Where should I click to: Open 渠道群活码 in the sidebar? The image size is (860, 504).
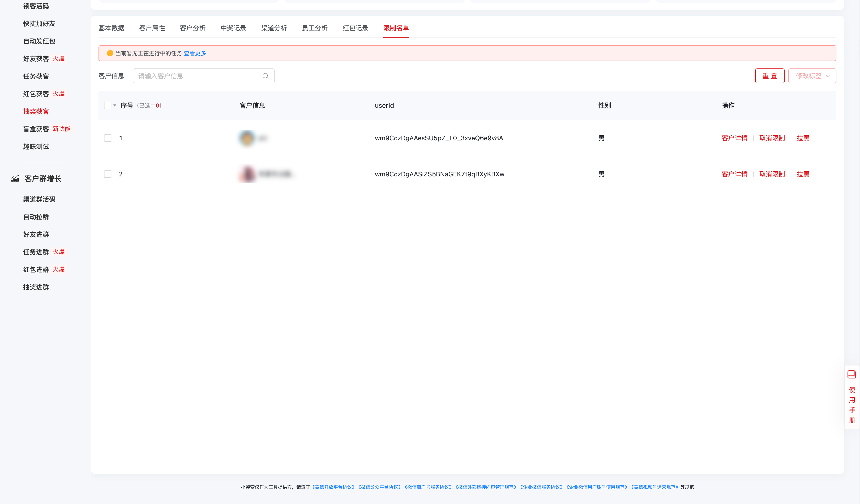(39, 199)
